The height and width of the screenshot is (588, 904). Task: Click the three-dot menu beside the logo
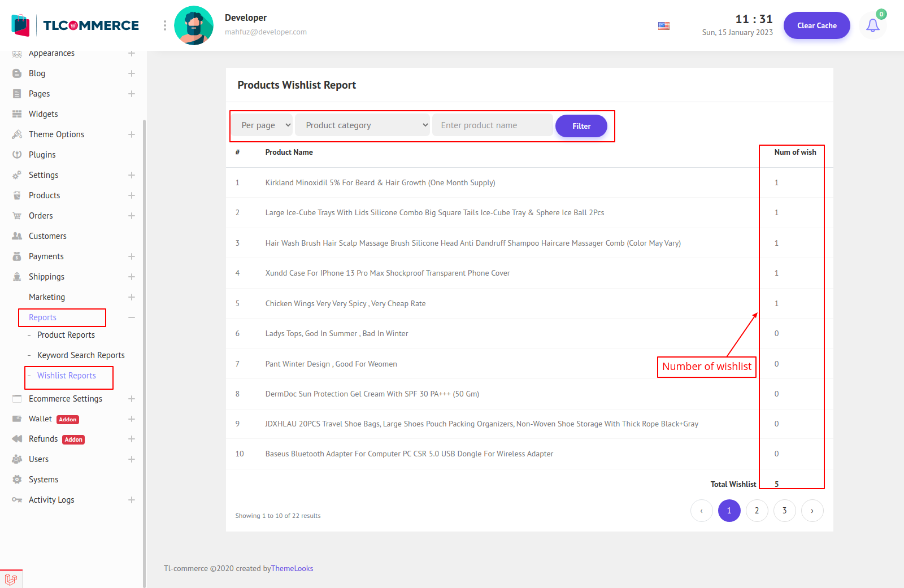(x=165, y=25)
